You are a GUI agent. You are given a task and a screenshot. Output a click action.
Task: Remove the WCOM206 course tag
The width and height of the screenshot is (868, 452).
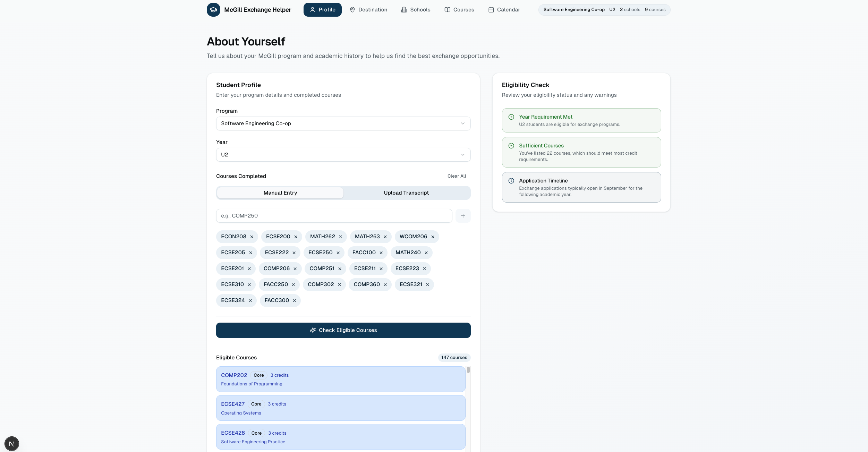click(x=433, y=237)
